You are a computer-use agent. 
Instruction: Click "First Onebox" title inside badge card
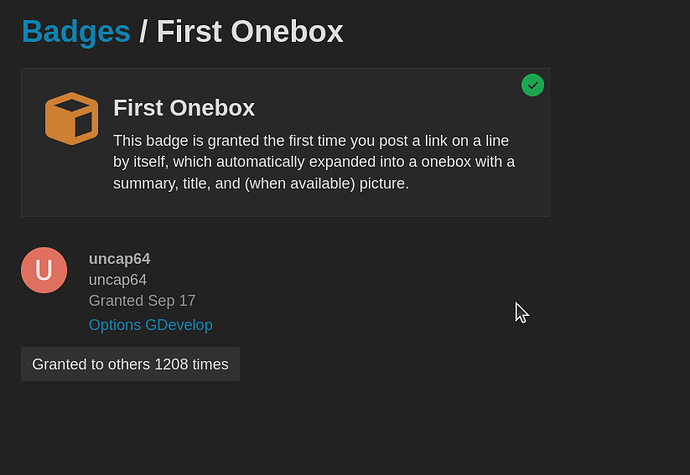click(x=184, y=107)
